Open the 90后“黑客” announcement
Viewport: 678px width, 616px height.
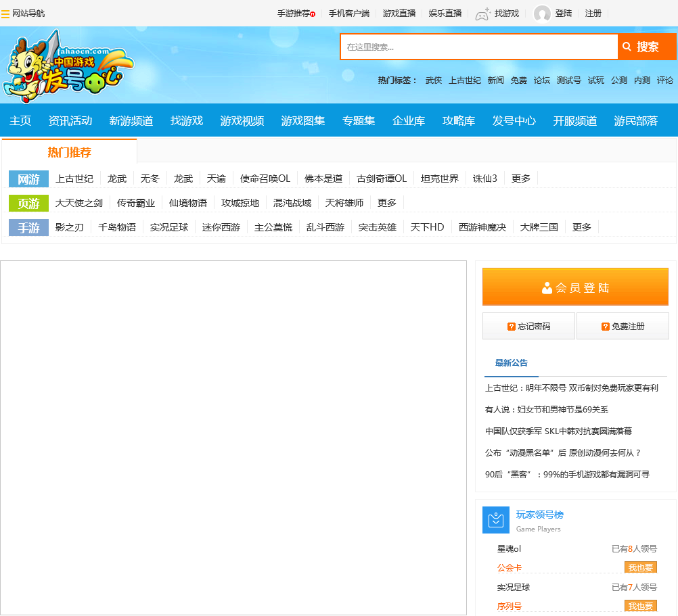[567, 474]
